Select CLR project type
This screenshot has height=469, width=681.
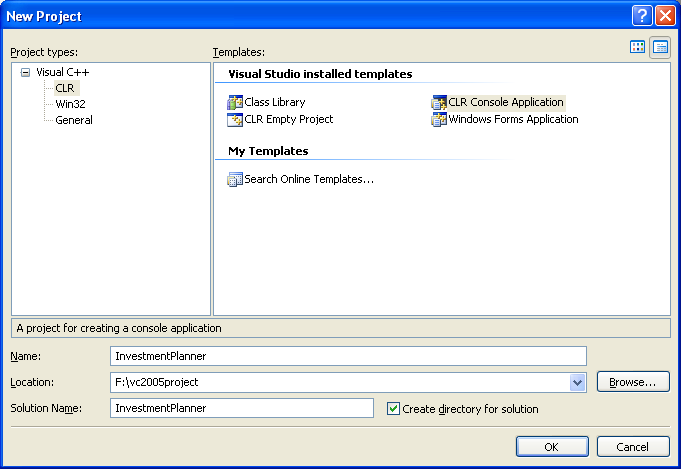(65, 88)
